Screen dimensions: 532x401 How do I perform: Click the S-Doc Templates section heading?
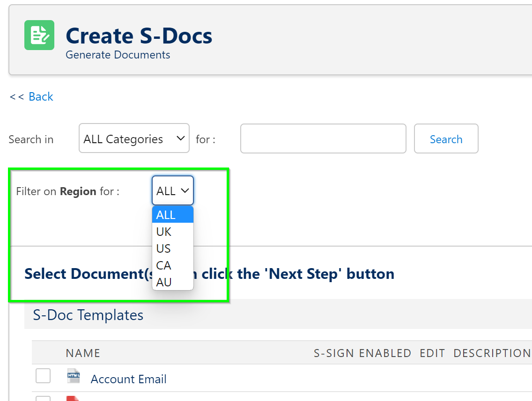88,315
